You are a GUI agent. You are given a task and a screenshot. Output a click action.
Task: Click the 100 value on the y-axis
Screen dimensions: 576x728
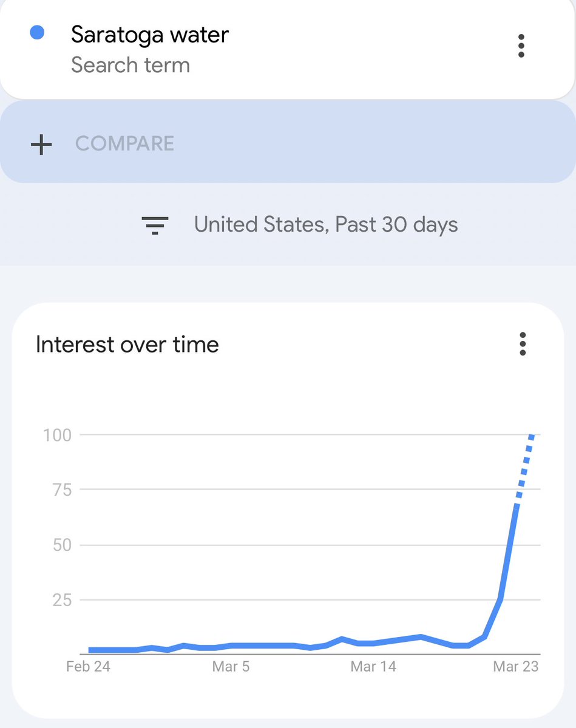coord(57,434)
